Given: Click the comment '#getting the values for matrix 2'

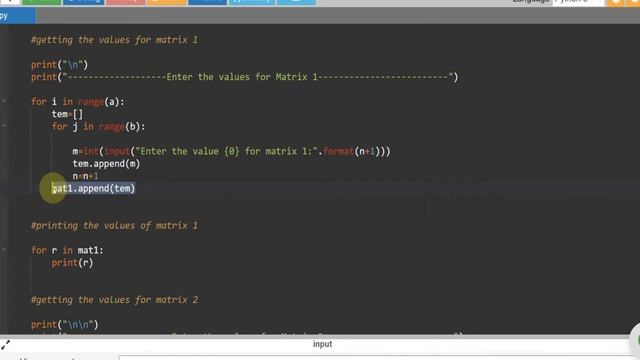Looking at the screenshot, I should tap(114, 300).
